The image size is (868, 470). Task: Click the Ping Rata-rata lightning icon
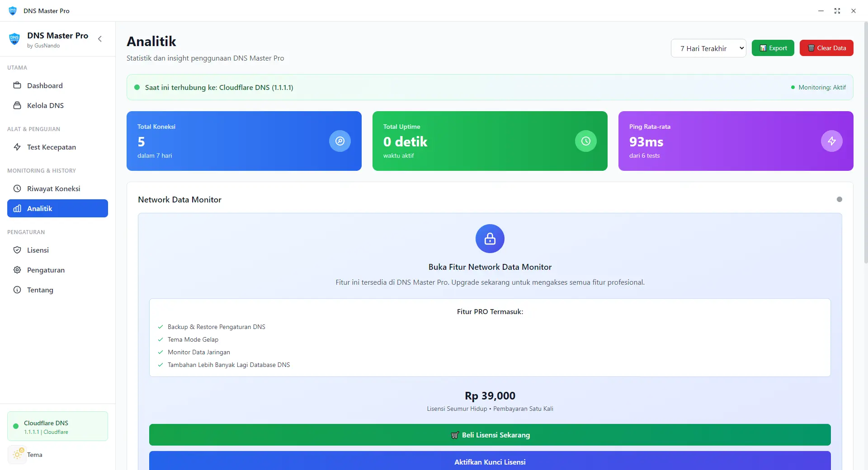pyautogui.click(x=832, y=141)
